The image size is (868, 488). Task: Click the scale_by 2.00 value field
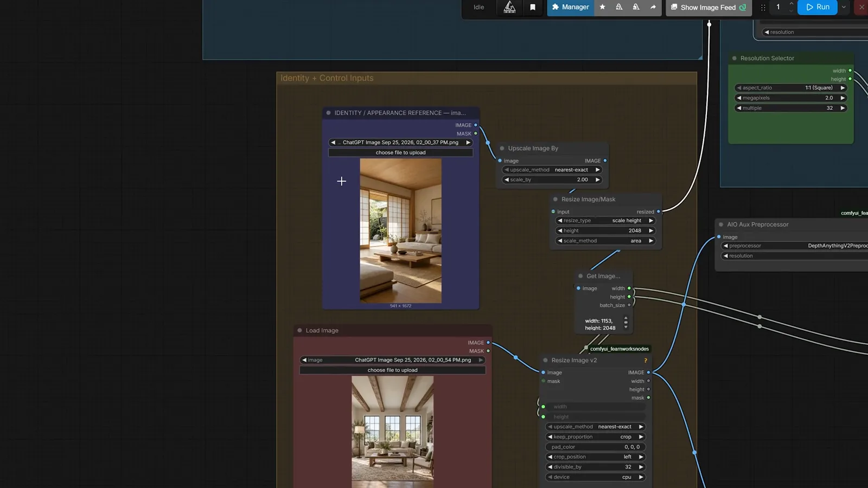click(x=552, y=179)
